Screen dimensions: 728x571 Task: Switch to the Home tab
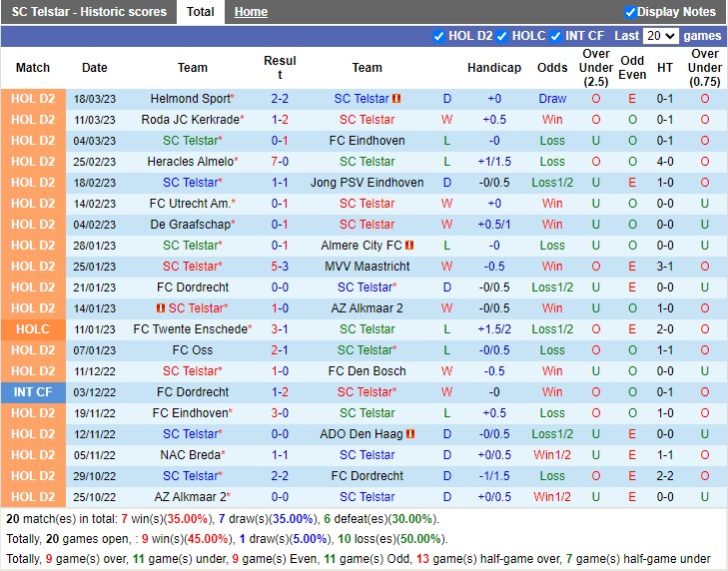click(251, 12)
